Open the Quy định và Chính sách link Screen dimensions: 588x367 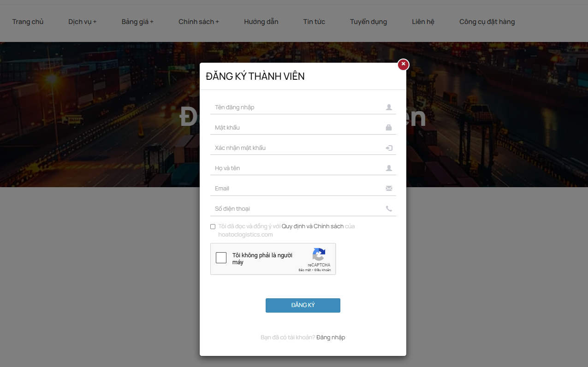[312, 226]
